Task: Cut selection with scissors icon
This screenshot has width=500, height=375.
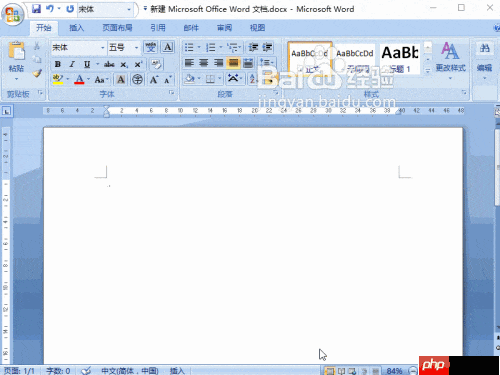Action: [37, 46]
